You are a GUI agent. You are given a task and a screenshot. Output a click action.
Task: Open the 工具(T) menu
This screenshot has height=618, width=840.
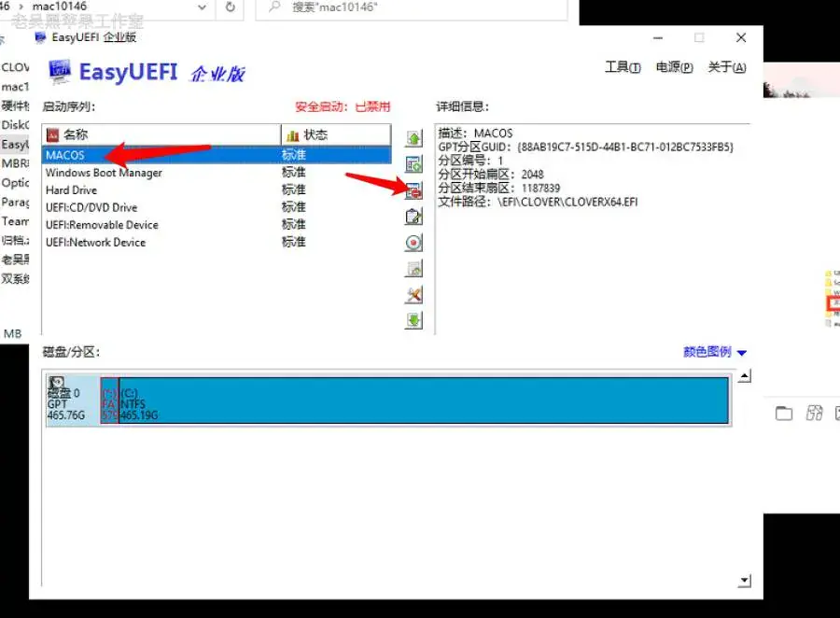pos(623,67)
